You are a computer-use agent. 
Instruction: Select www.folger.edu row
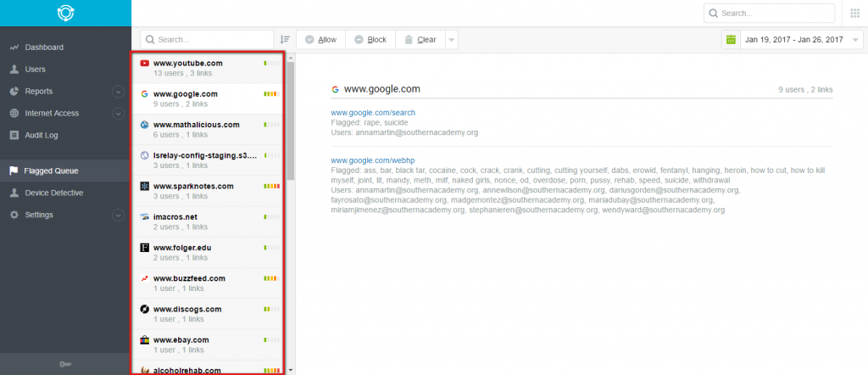click(209, 253)
